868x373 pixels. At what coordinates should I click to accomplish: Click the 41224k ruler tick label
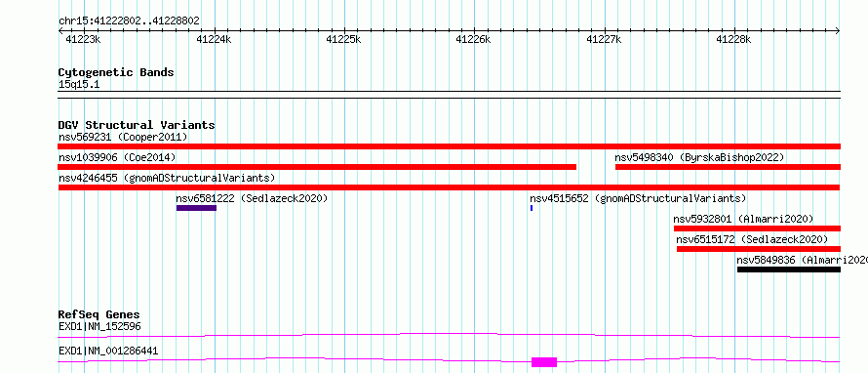point(214,39)
